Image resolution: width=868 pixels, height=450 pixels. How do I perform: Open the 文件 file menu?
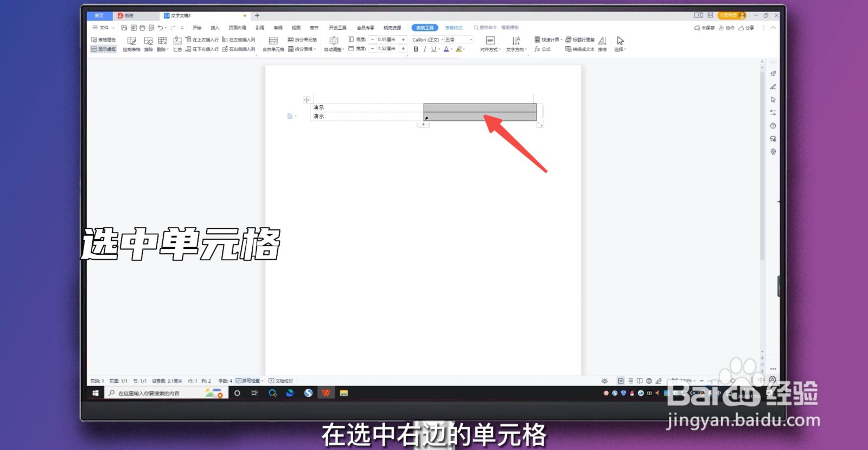(104, 28)
